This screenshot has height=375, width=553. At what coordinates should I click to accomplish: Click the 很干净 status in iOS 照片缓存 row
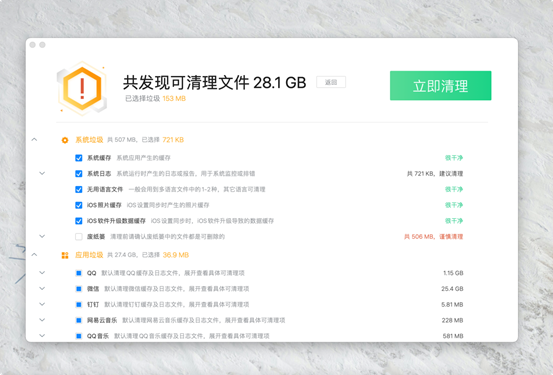(x=454, y=205)
